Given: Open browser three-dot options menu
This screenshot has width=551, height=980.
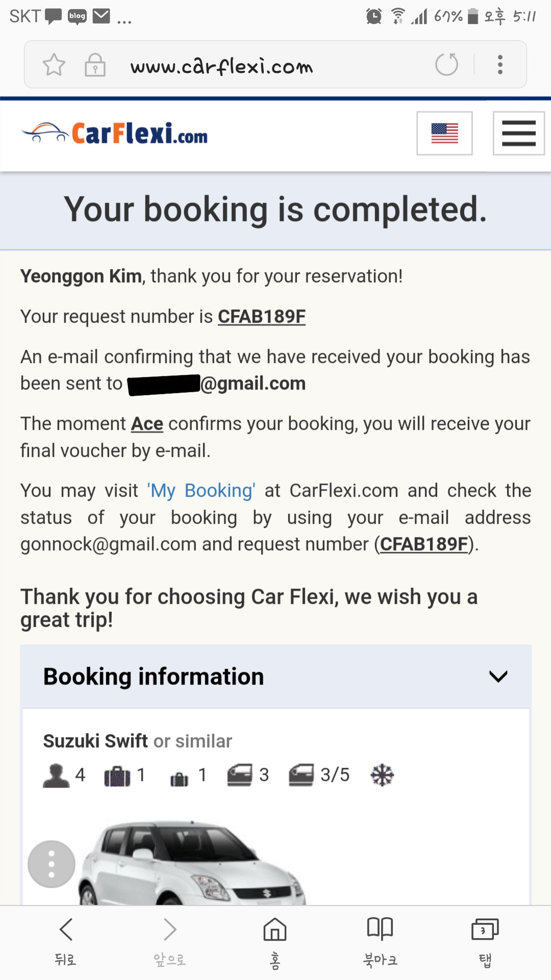Looking at the screenshot, I should (x=500, y=65).
